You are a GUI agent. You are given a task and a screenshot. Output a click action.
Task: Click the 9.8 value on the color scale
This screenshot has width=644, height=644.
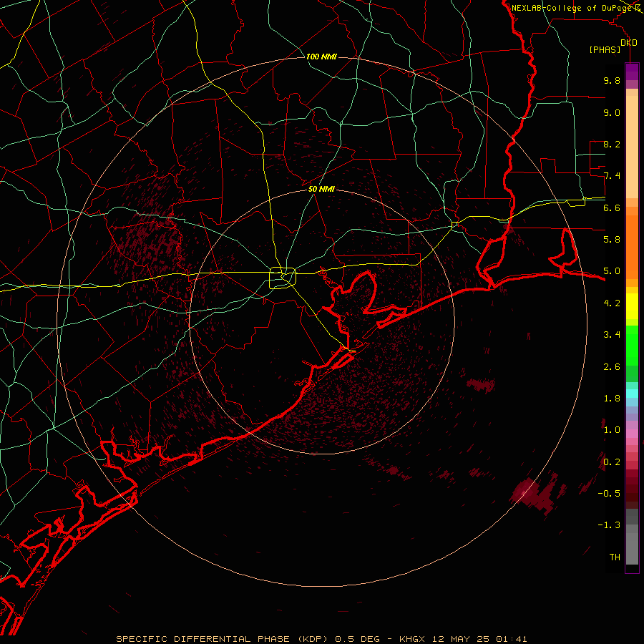612,80
